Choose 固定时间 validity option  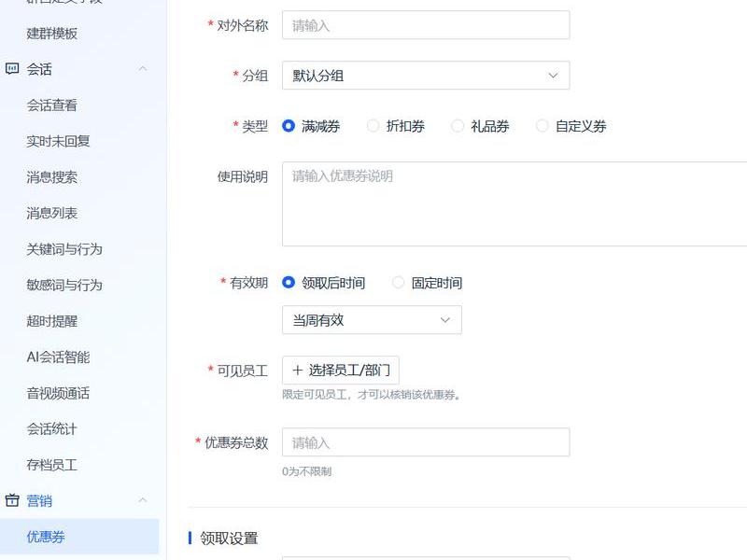[399, 283]
